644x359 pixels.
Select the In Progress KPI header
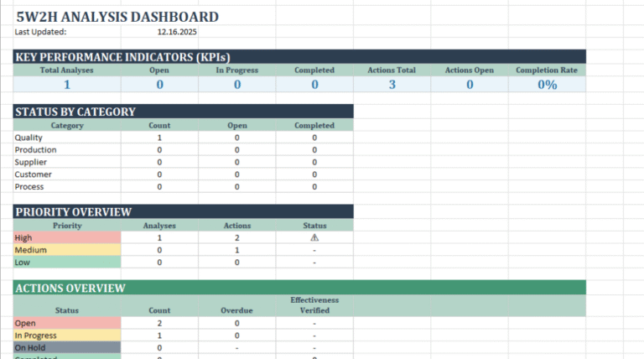[x=237, y=70]
